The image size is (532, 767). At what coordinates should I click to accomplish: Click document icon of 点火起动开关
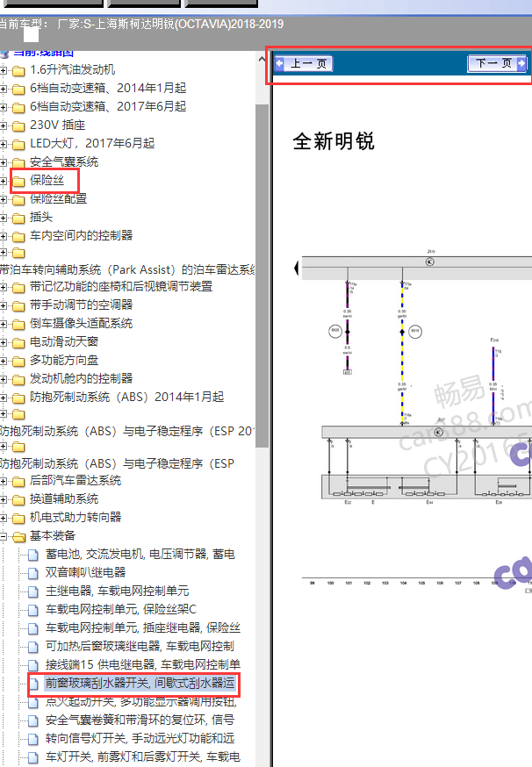point(32,702)
